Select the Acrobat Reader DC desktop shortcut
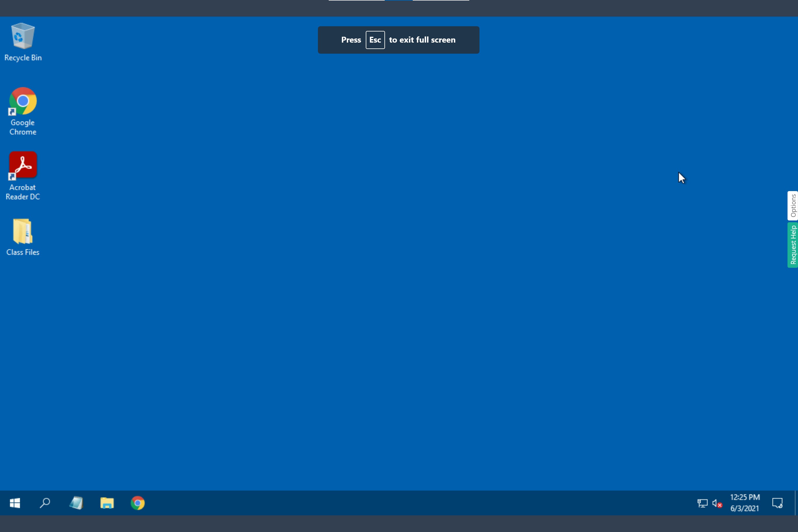The width and height of the screenshot is (798, 532). tap(23, 176)
